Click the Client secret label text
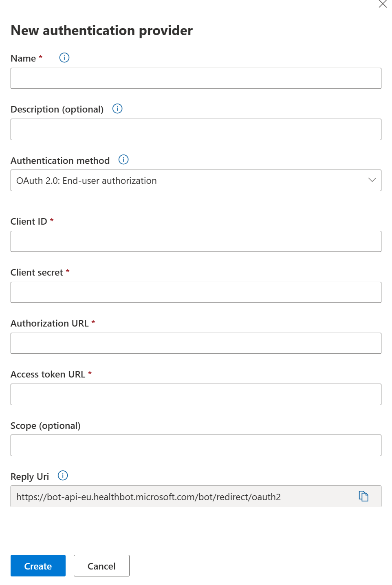This screenshot has height=585, width=392. pyautogui.click(x=37, y=272)
